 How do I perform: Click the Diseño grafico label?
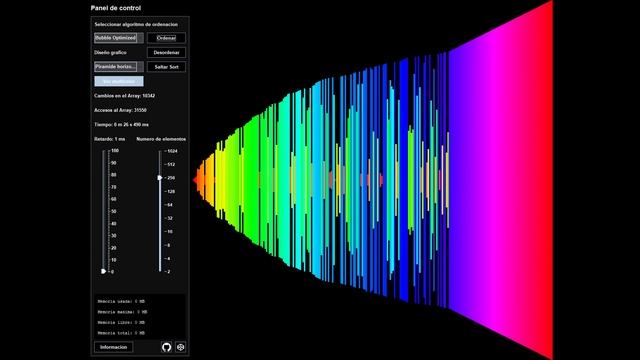(x=110, y=53)
